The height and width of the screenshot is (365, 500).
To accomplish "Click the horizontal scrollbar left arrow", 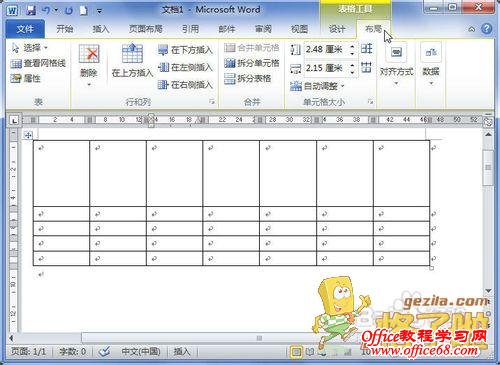I will [11, 338].
